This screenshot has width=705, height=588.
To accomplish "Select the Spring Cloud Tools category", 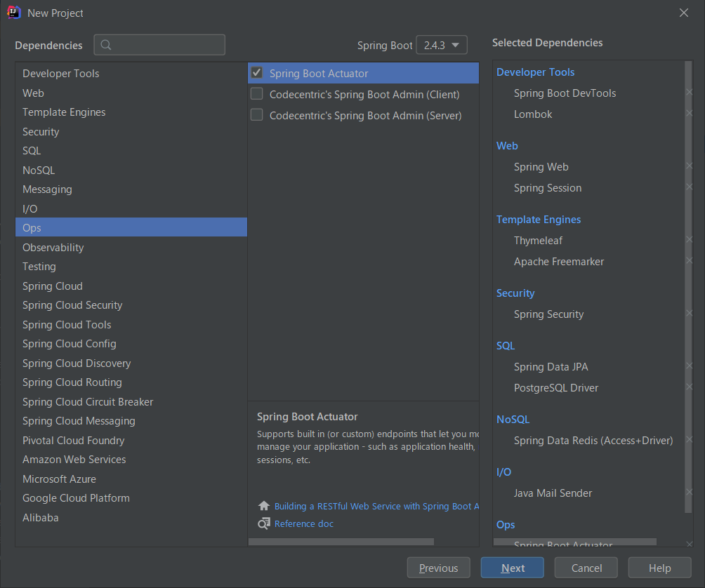I will (x=131, y=325).
